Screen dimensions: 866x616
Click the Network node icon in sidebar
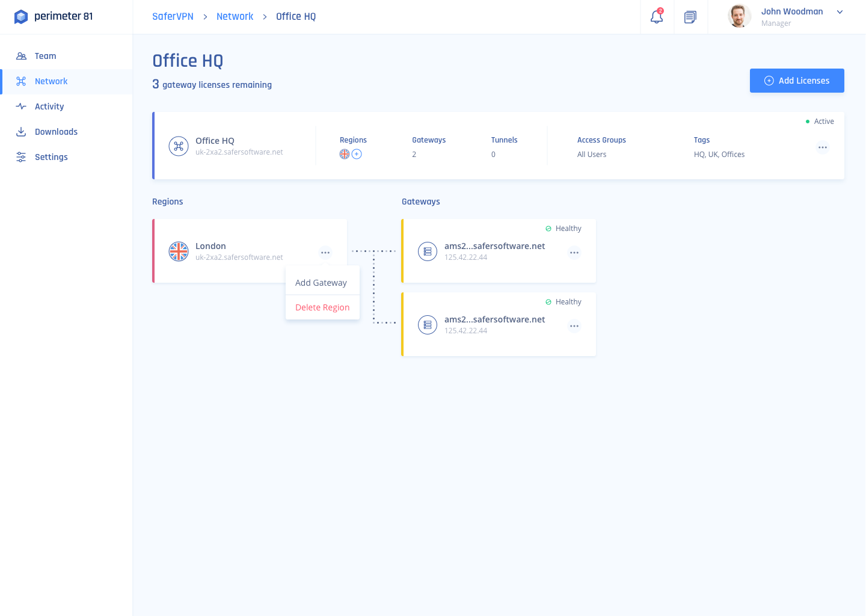click(21, 81)
